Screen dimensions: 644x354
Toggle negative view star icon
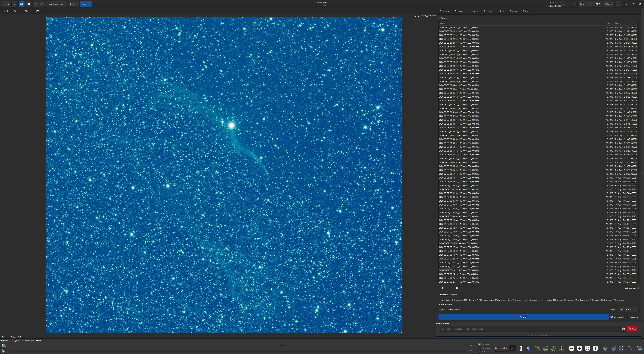pyautogui.click(x=521, y=348)
